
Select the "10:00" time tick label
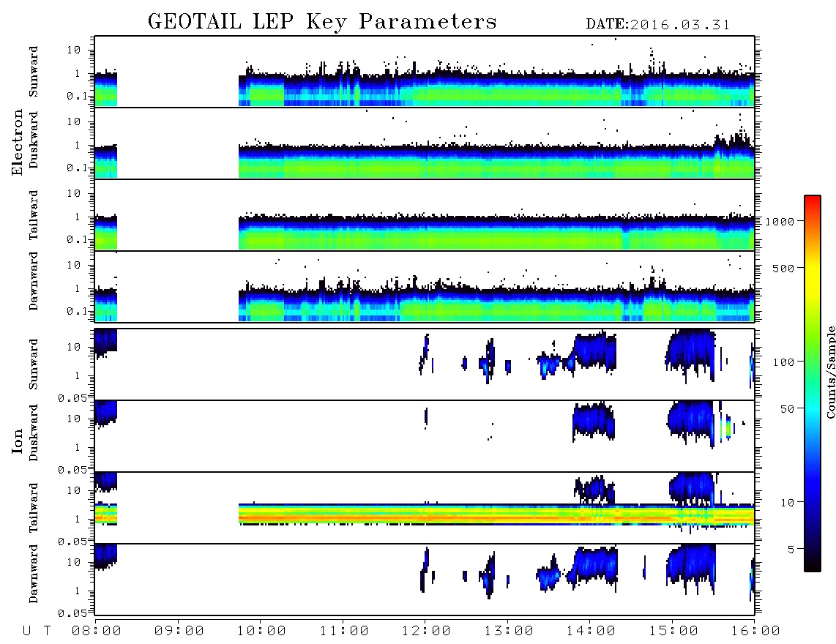(261, 632)
